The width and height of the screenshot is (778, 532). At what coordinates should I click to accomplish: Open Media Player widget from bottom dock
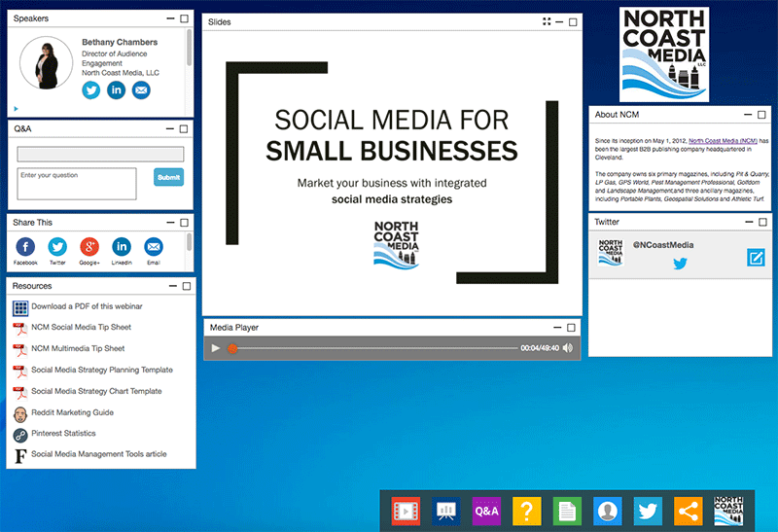406,511
